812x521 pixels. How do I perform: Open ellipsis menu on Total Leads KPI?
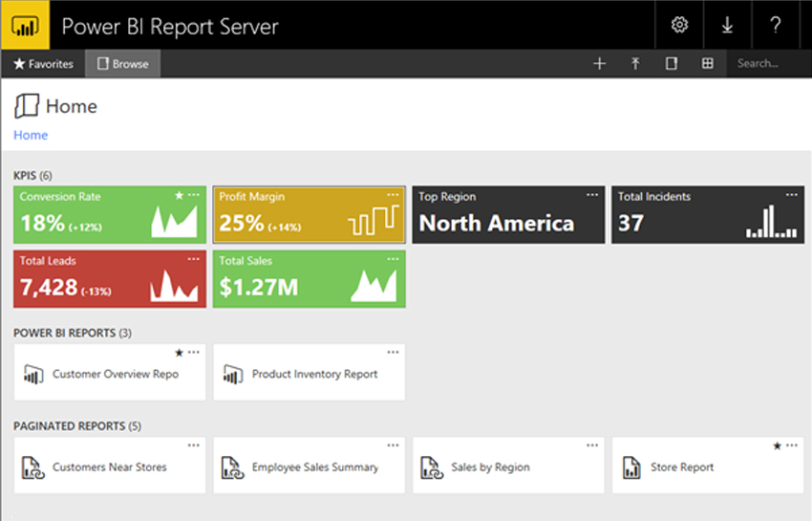point(194,259)
